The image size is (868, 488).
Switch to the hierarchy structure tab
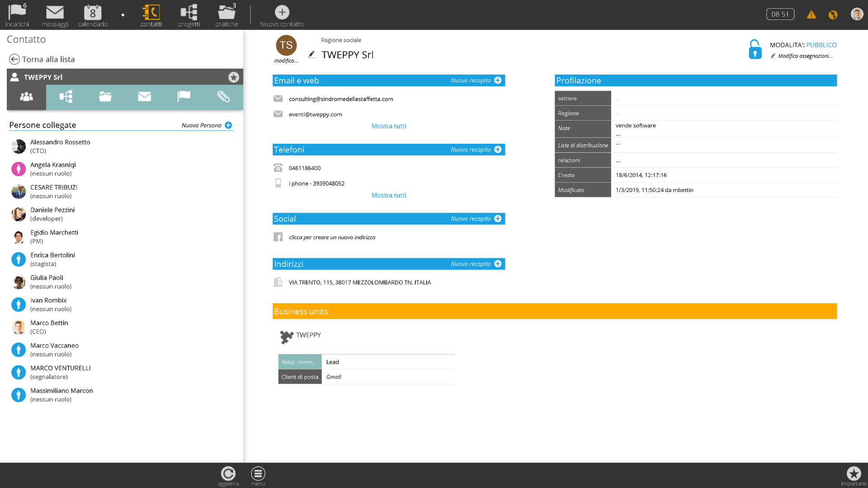click(66, 97)
